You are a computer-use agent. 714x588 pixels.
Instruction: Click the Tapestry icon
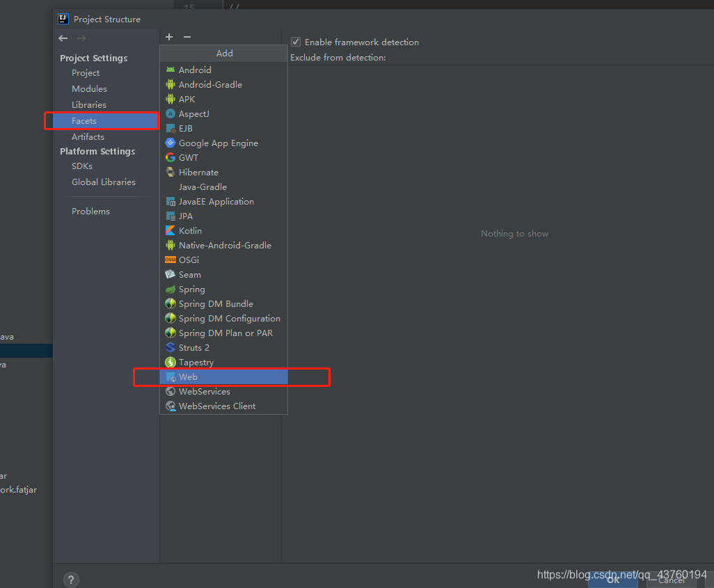pyautogui.click(x=170, y=362)
